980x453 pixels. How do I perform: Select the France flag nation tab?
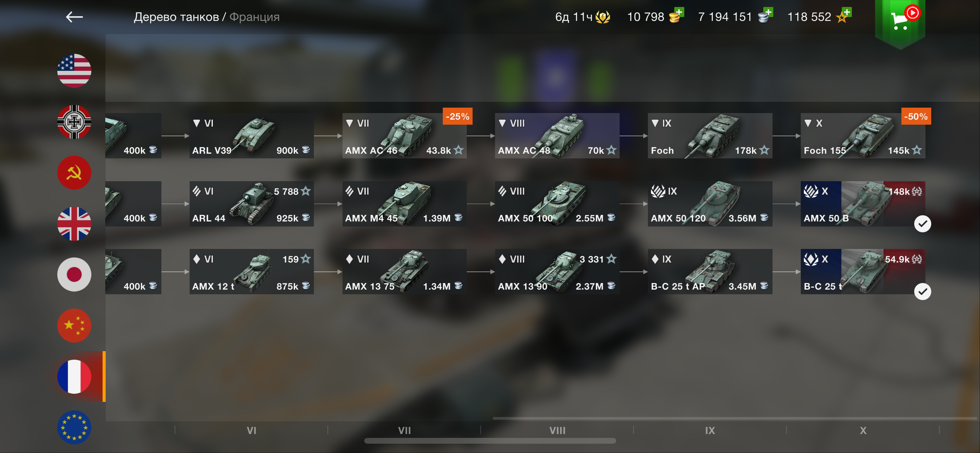coord(74,377)
